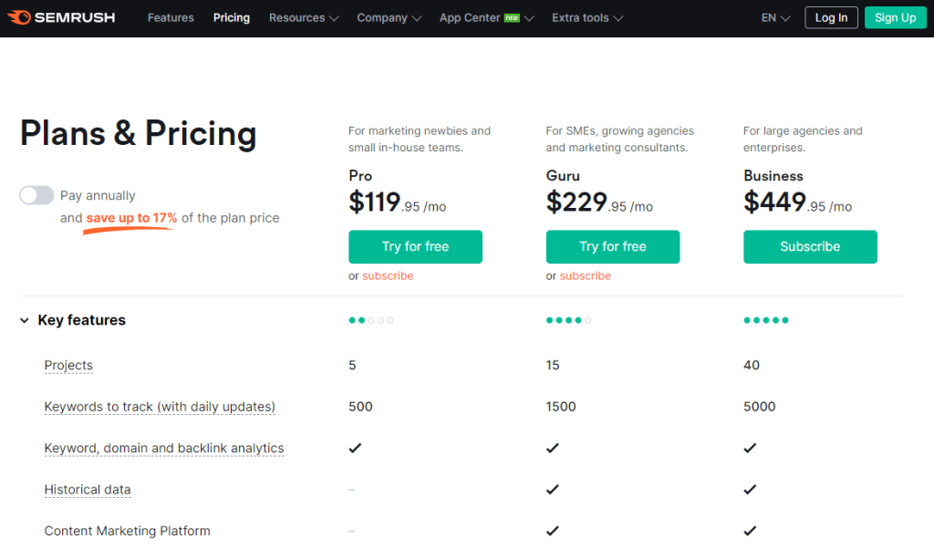Open the EN language selector

pyautogui.click(x=775, y=18)
